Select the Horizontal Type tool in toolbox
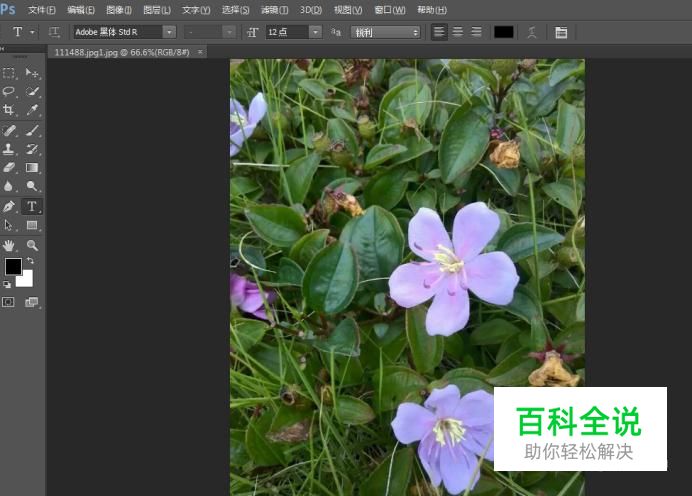 click(x=32, y=207)
